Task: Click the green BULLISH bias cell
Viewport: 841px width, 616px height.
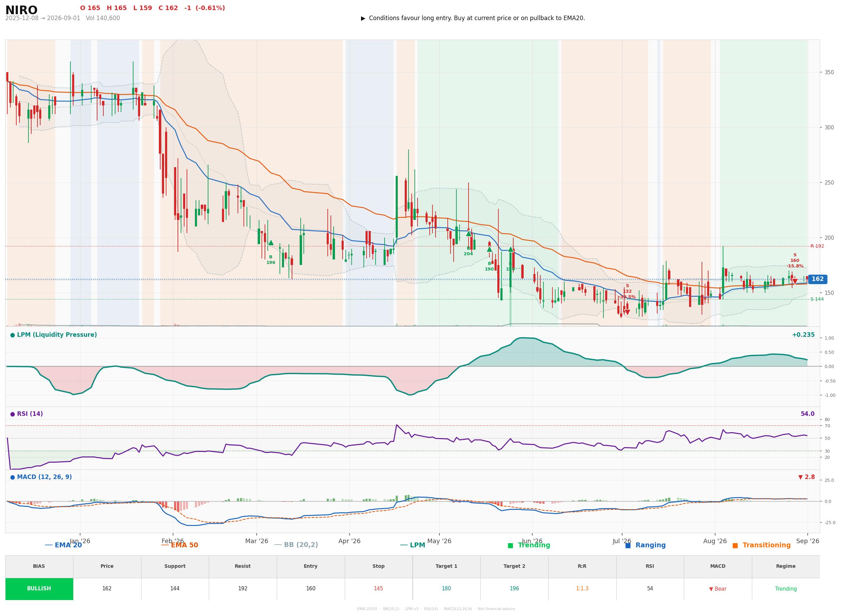Action: (39, 589)
